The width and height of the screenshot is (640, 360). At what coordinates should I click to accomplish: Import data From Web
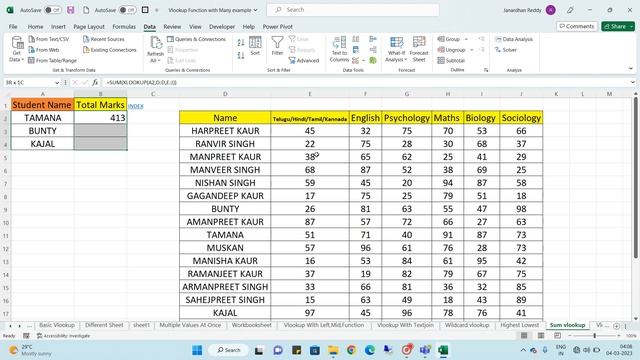tap(44, 50)
